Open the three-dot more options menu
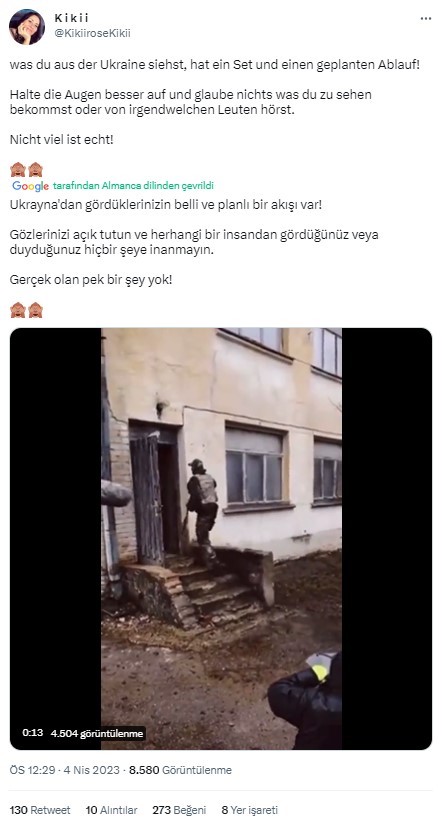The height and width of the screenshot is (819, 439). (426, 18)
